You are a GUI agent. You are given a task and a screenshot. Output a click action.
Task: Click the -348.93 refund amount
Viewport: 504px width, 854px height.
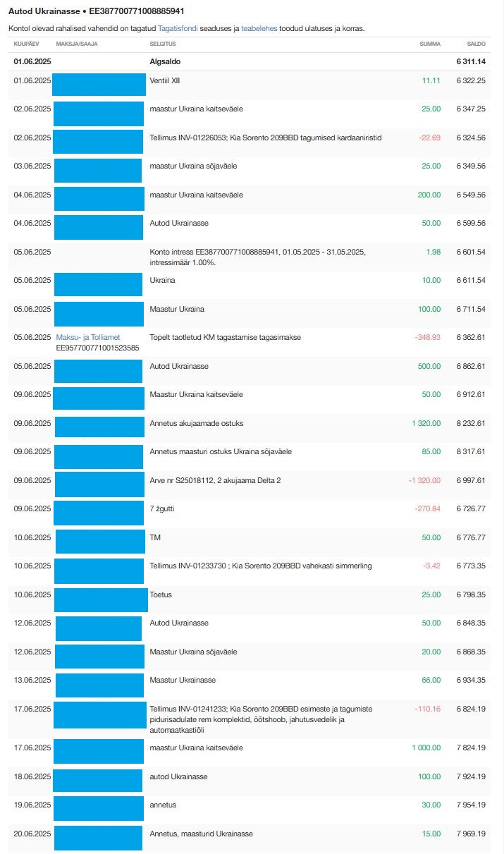[x=428, y=338]
